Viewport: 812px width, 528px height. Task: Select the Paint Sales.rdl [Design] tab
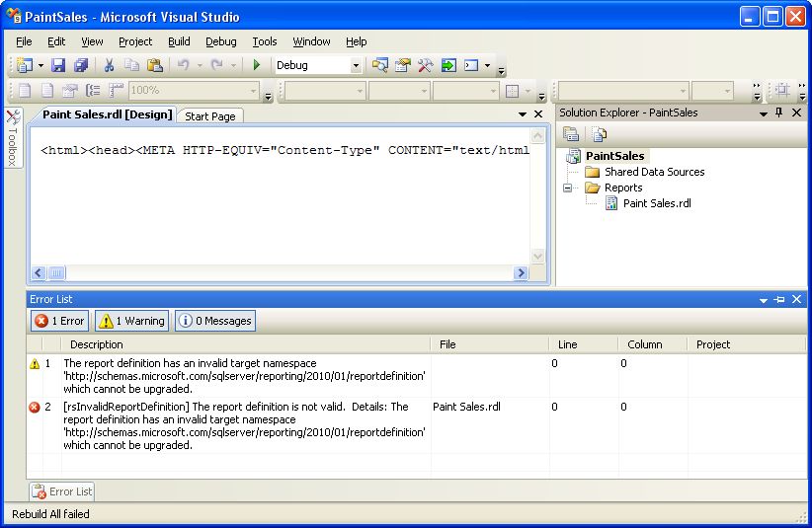point(108,114)
